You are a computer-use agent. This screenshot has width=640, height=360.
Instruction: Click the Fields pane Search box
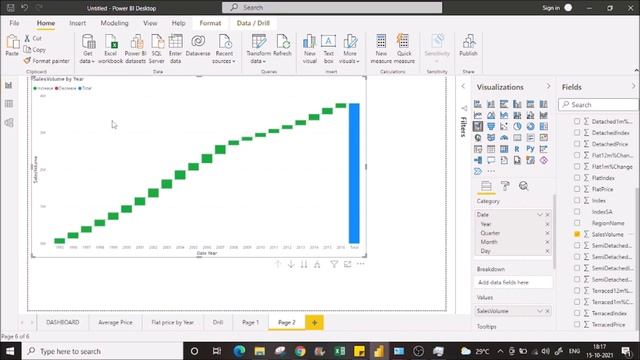tap(598, 104)
